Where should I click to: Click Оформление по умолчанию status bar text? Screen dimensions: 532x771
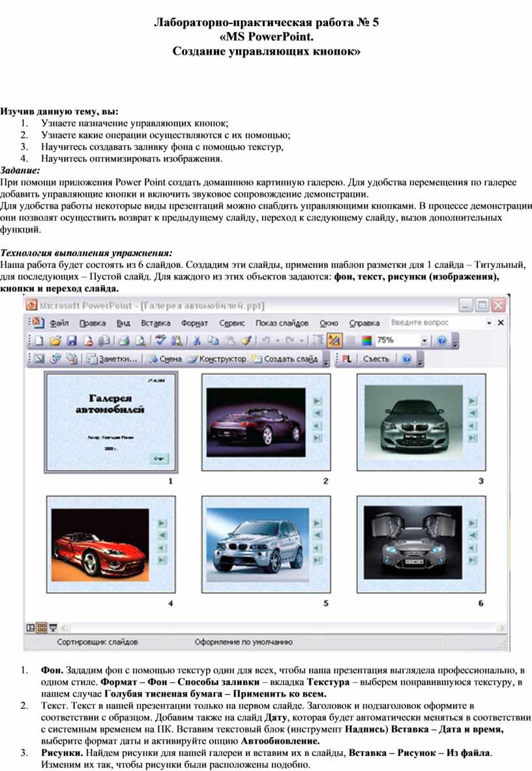point(243,642)
